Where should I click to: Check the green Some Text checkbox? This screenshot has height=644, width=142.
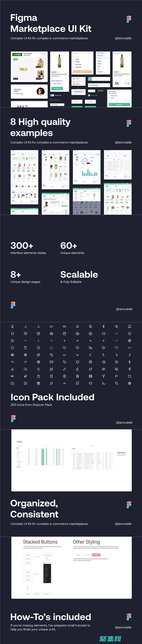click(51, 100)
